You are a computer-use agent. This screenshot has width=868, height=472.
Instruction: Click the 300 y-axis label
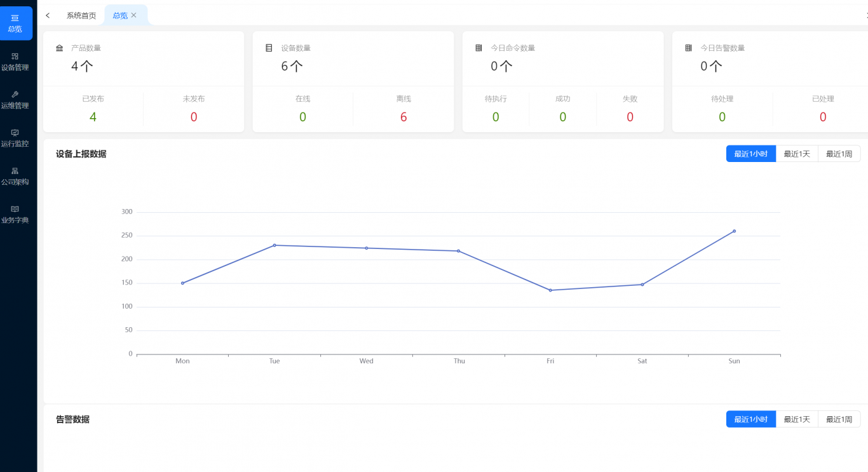126,212
